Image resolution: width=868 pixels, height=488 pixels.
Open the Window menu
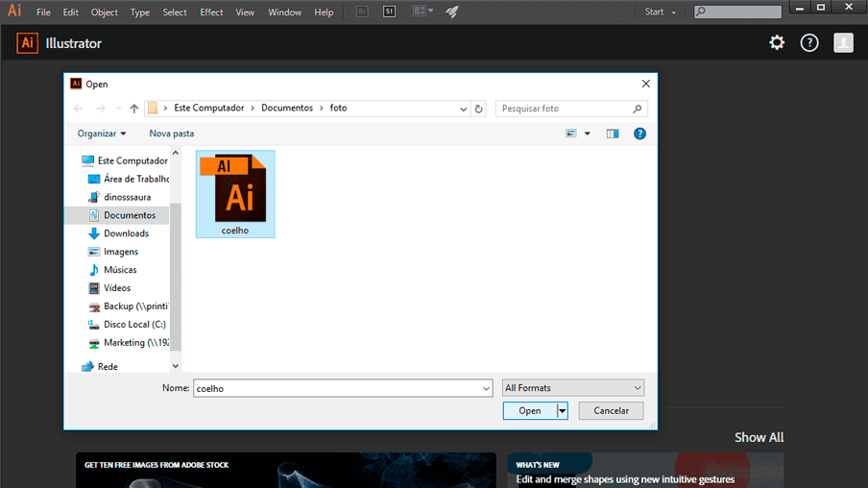(284, 12)
